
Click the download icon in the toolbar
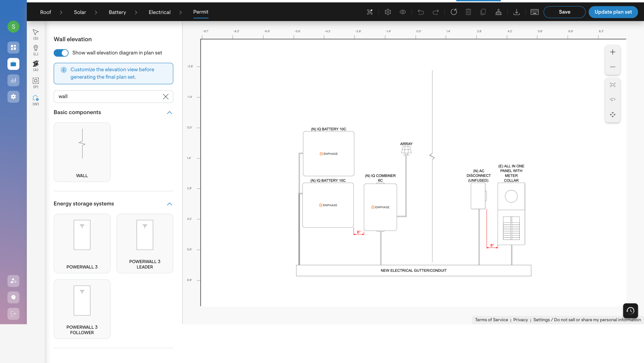[x=516, y=12]
